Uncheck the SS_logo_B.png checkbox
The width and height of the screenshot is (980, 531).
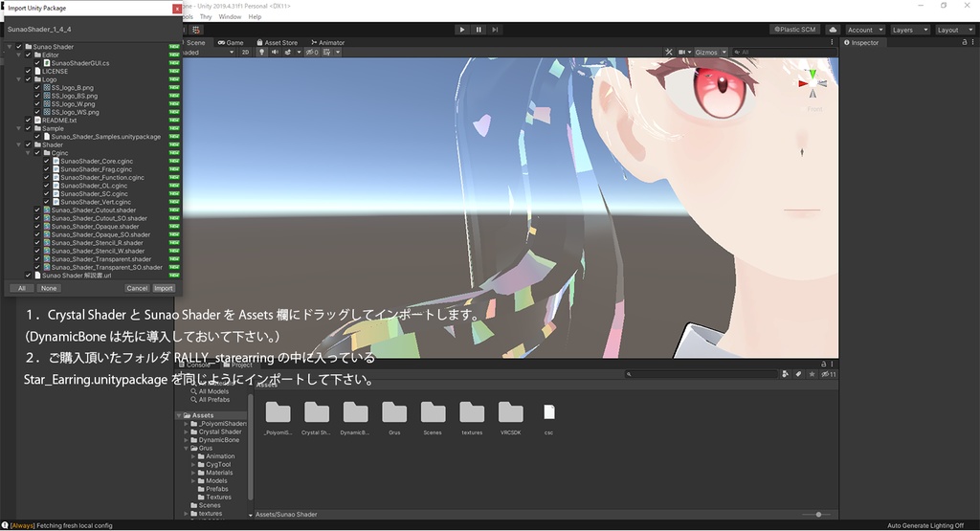pos(37,87)
